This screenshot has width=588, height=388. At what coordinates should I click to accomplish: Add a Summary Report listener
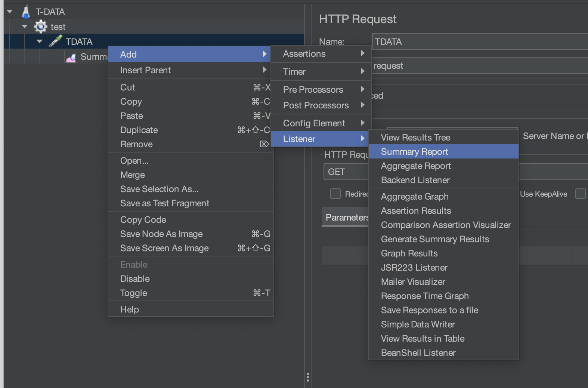pos(444,152)
